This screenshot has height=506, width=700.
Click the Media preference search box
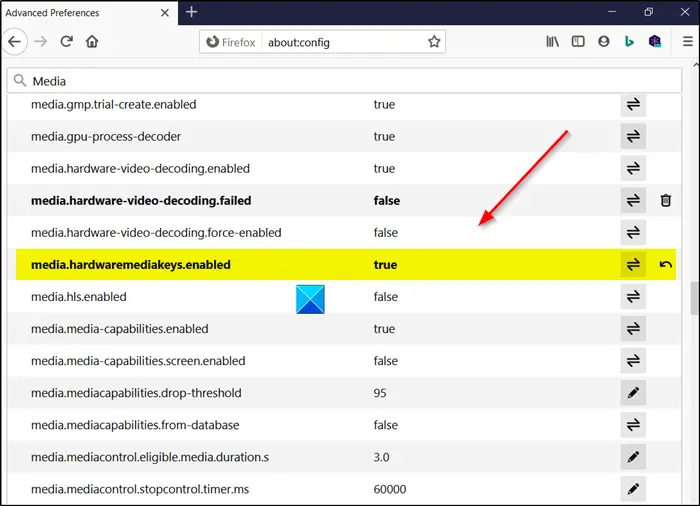tap(344, 81)
